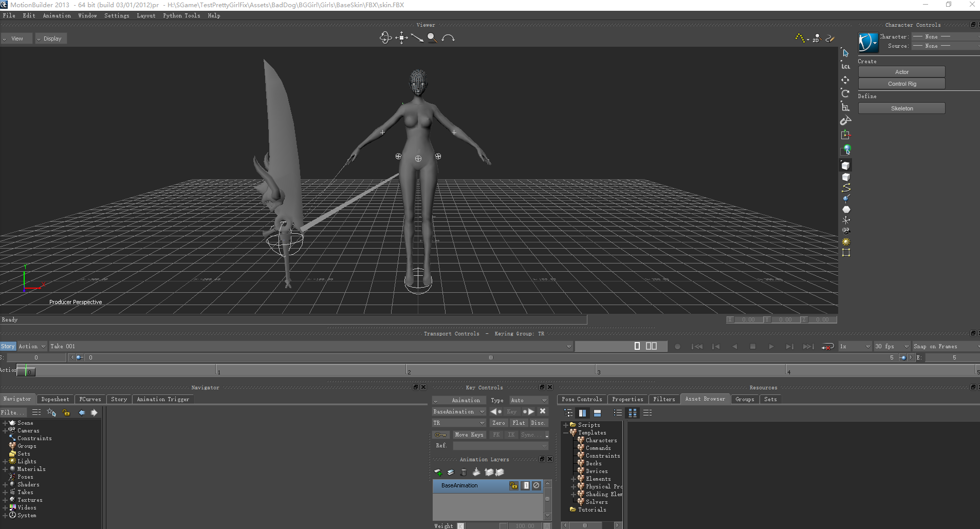Toggle single-pane viewer layout button
Screen dimensions: 980x529
coord(637,346)
